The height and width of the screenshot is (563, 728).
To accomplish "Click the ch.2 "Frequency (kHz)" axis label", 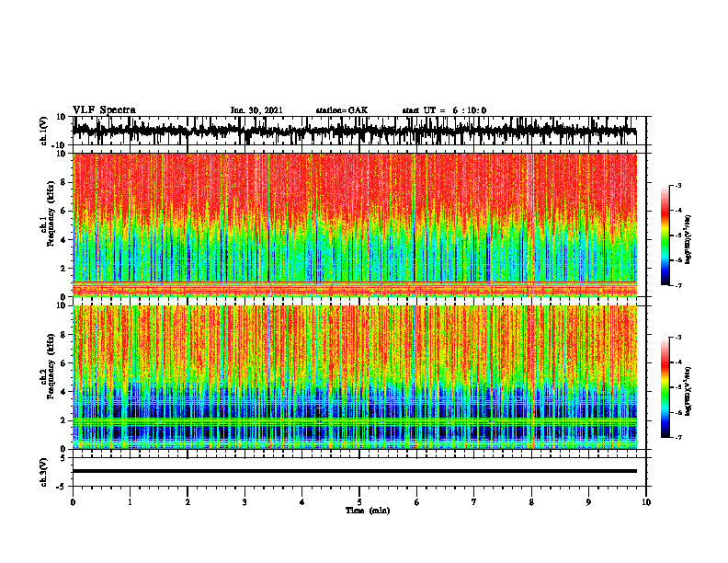I will 51,366.
